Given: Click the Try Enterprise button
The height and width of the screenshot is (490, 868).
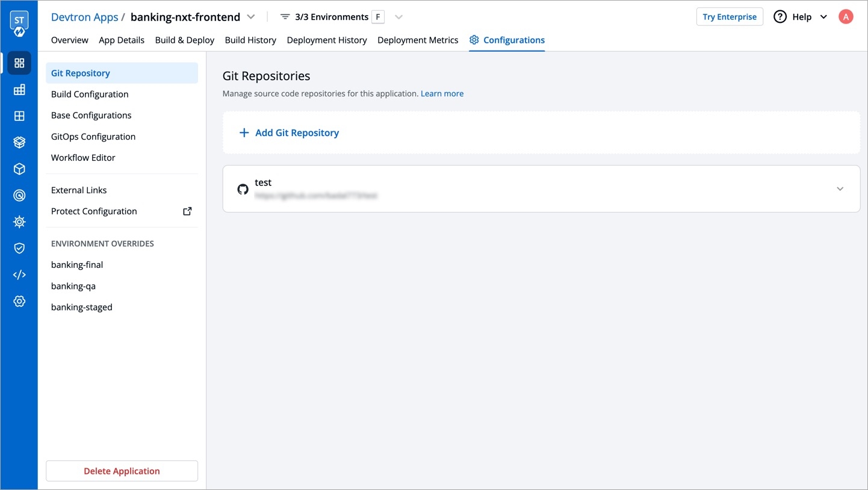Looking at the screenshot, I should point(730,17).
